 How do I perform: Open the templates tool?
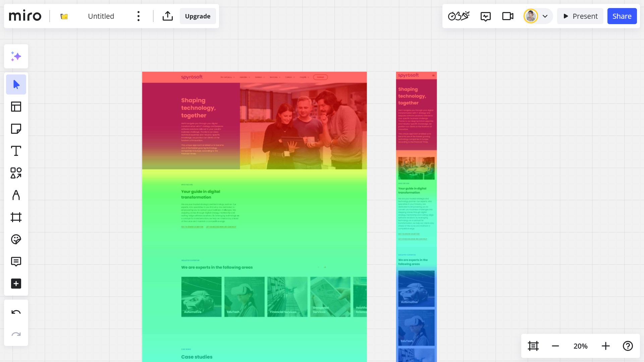click(16, 107)
